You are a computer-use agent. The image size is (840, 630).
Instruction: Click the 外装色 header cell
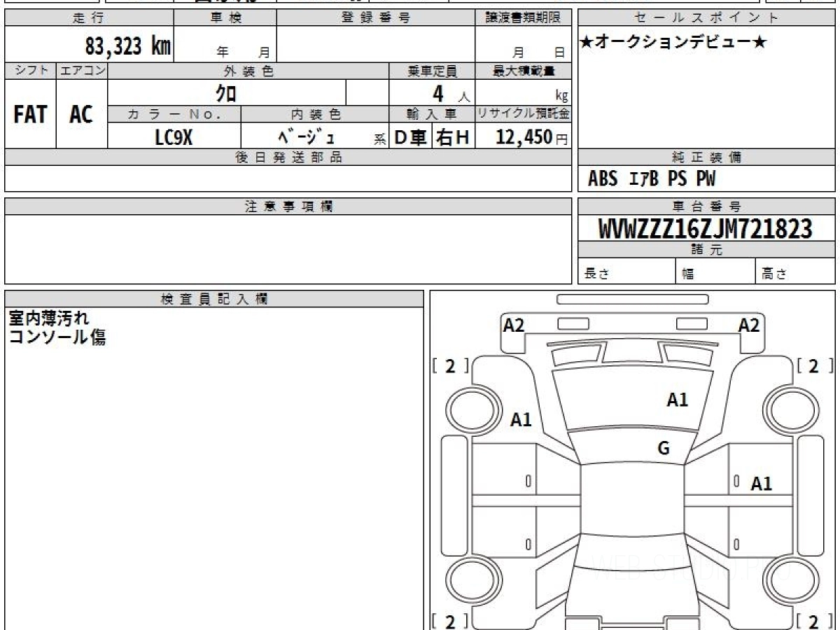coord(248,71)
